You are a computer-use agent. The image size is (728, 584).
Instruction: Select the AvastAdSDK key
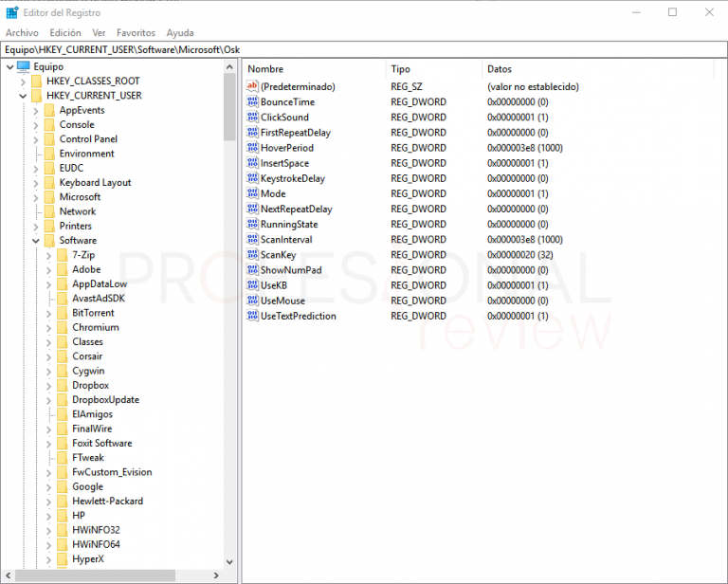tap(99, 299)
